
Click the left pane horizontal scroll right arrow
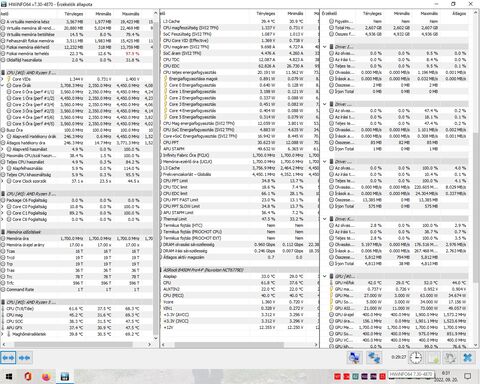(x=149, y=344)
